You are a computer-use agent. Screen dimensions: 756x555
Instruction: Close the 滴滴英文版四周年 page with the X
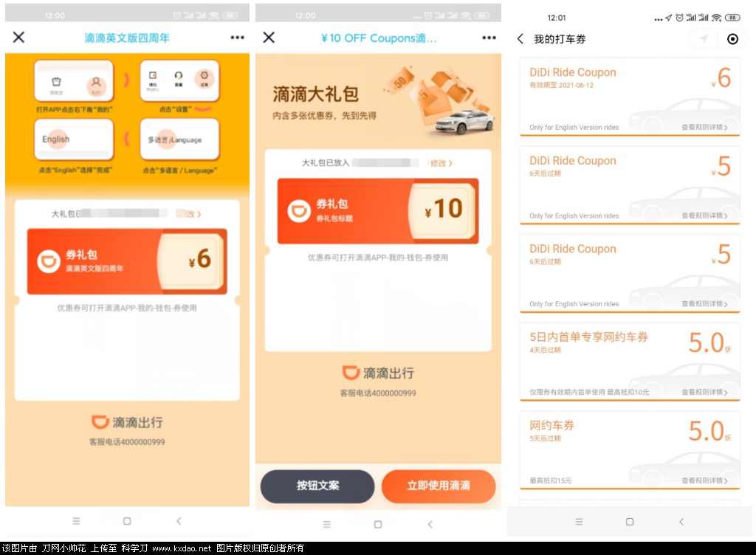coord(18,37)
